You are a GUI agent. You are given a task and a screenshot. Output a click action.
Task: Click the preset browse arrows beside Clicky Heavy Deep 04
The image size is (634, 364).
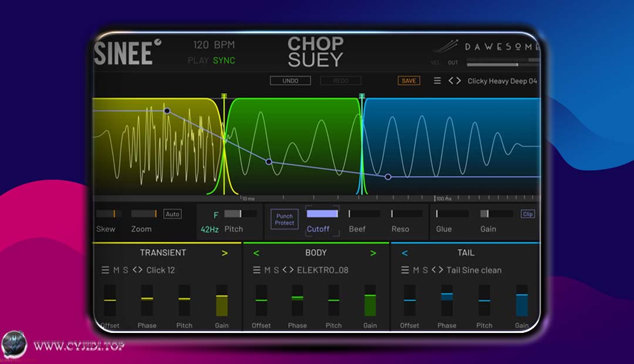pyautogui.click(x=454, y=81)
